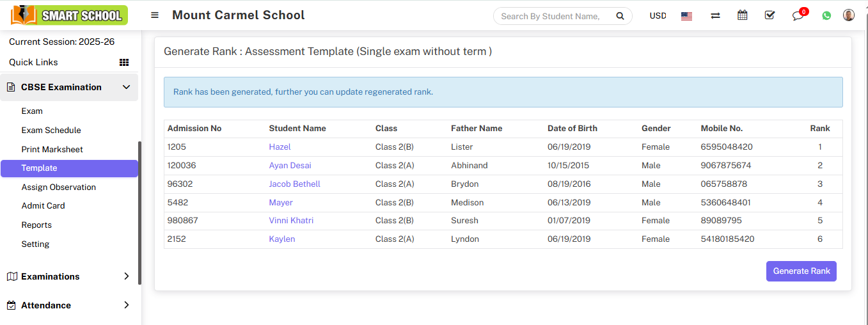Open the chat notifications icon
Viewport: 868px width, 325px height.
(x=798, y=16)
